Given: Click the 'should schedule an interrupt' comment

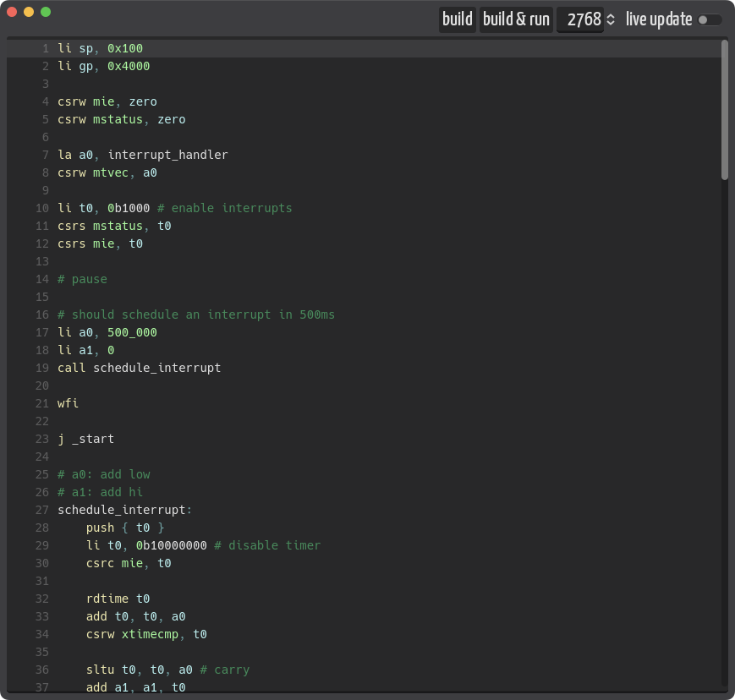Looking at the screenshot, I should tap(196, 314).
